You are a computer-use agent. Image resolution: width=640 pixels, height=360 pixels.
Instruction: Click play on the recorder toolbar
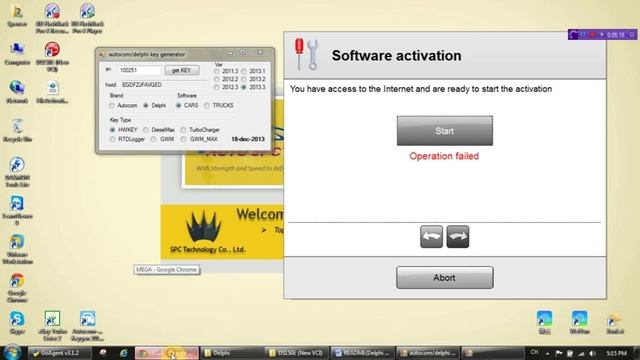point(602,35)
